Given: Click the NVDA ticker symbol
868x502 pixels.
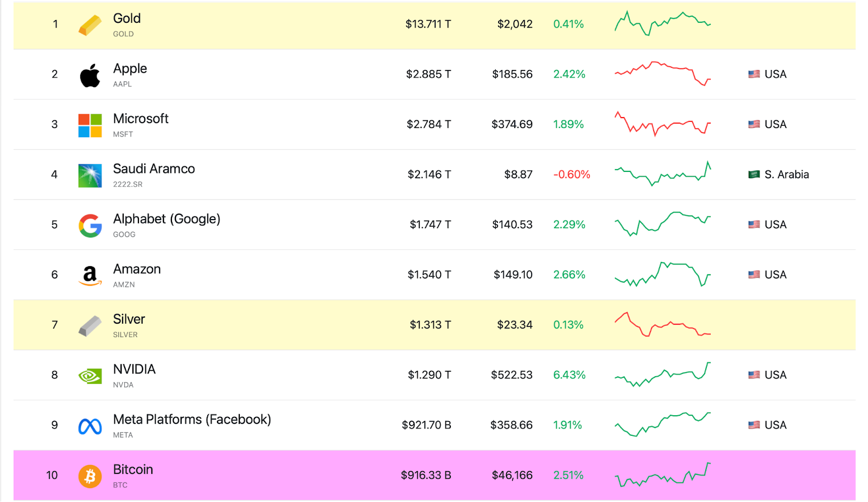Looking at the screenshot, I should 123,385.
